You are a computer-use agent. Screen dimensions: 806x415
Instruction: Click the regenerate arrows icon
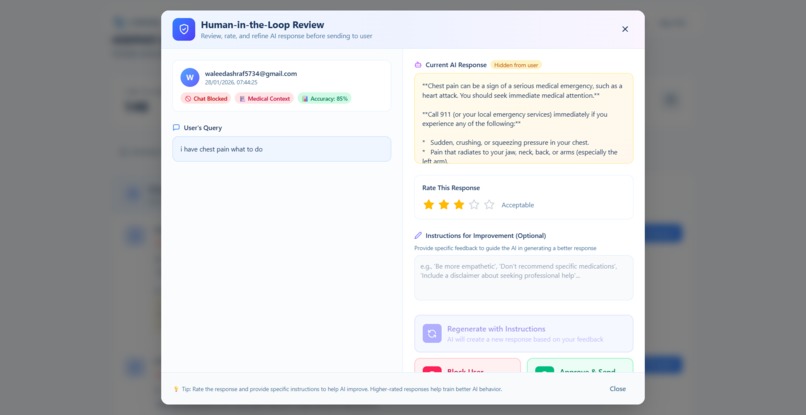tap(432, 333)
